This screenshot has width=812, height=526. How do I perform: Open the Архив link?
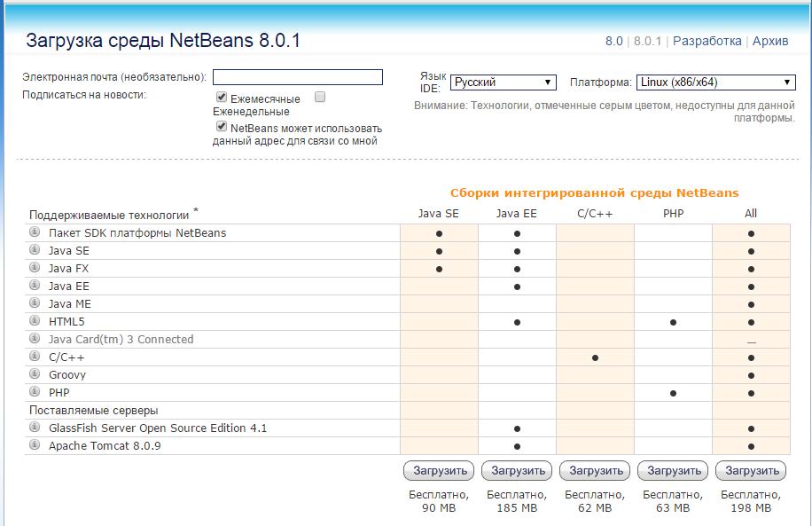coord(770,41)
